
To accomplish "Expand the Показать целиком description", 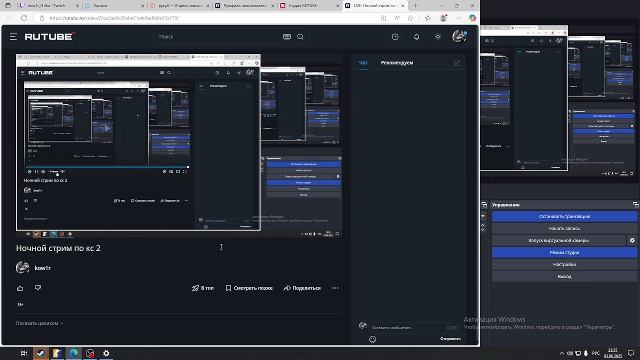I will click(39, 323).
